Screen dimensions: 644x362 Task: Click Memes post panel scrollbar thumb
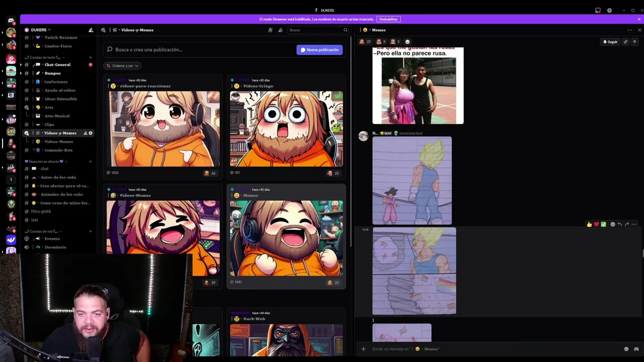[x=642, y=253]
